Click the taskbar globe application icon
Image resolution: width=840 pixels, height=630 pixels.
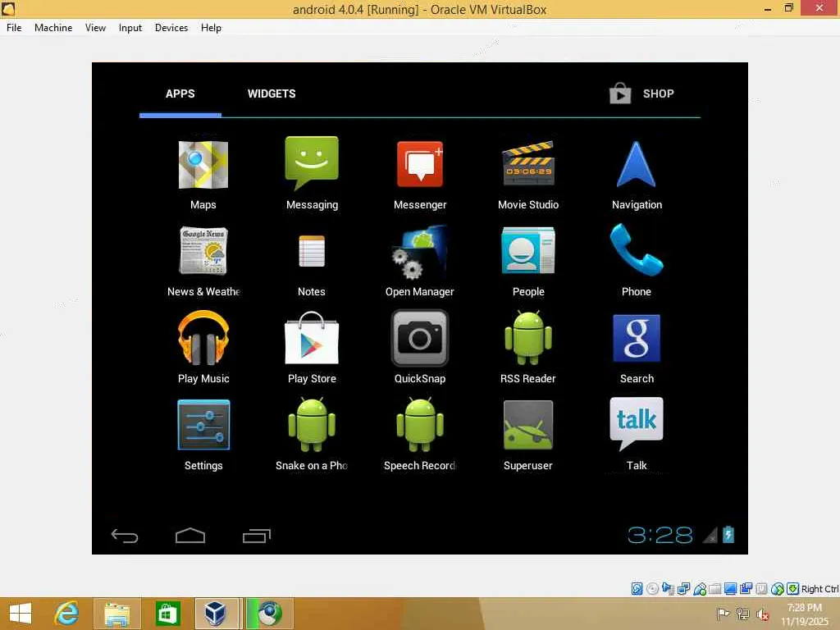(x=269, y=614)
